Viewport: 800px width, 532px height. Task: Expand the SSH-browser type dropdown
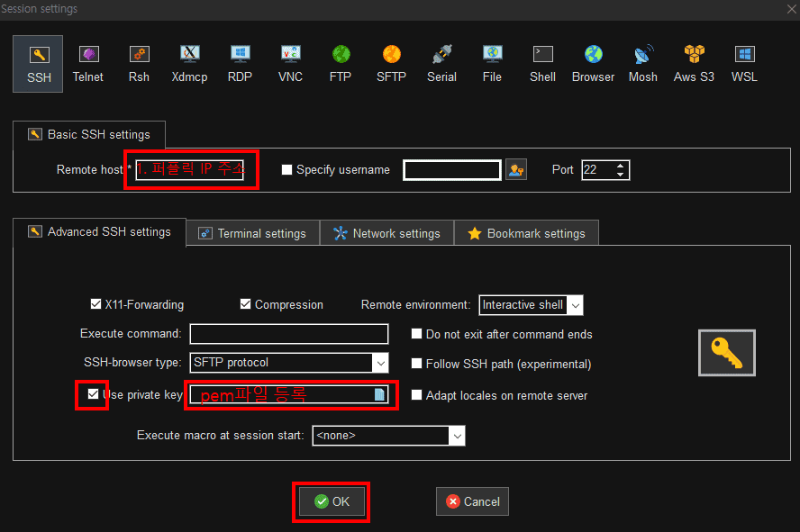coord(380,363)
